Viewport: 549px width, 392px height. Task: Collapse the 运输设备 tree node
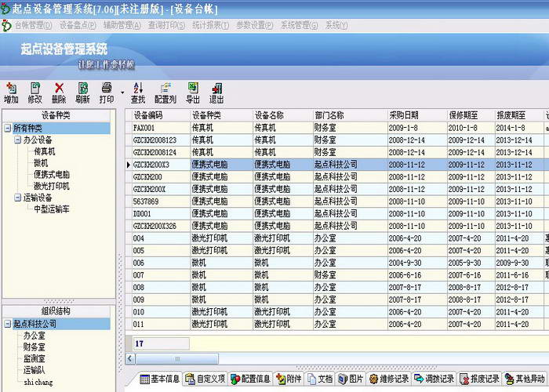point(17,198)
